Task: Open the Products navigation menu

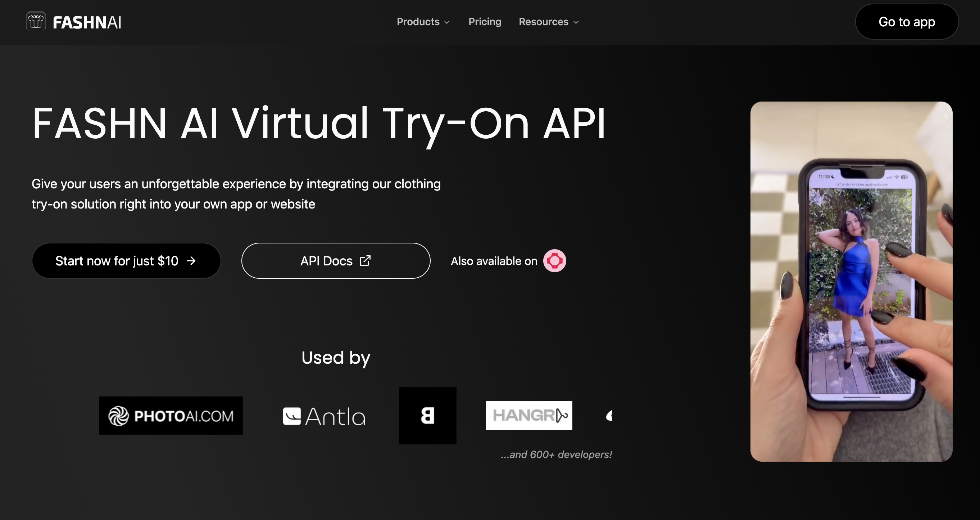Action: click(x=418, y=22)
